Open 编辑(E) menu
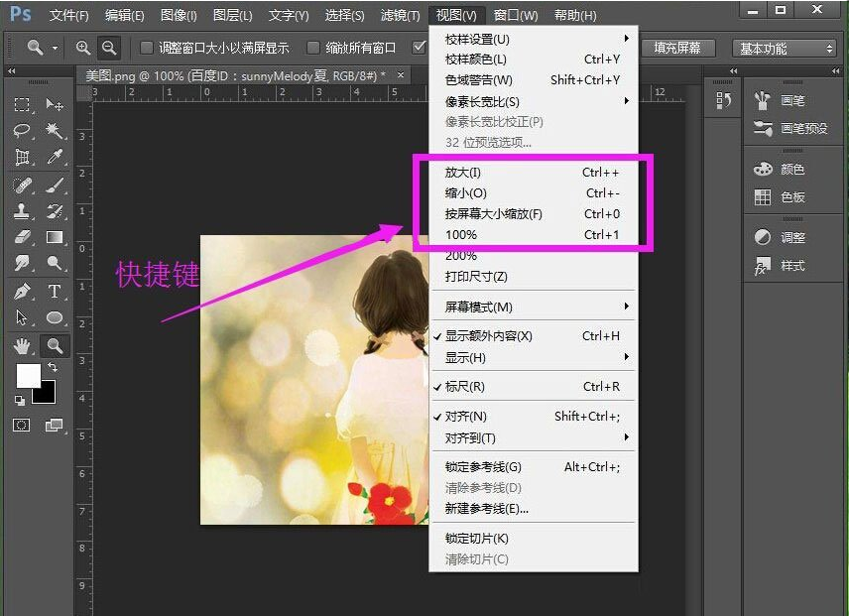Image resolution: width=849 pixels, height=616 pixels. click(125, 15)
